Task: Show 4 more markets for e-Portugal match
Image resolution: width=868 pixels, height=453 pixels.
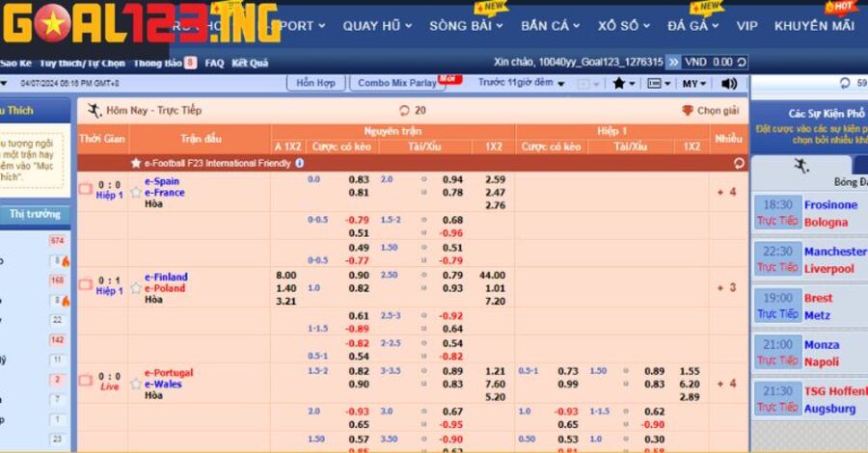Action: [727, 384]
